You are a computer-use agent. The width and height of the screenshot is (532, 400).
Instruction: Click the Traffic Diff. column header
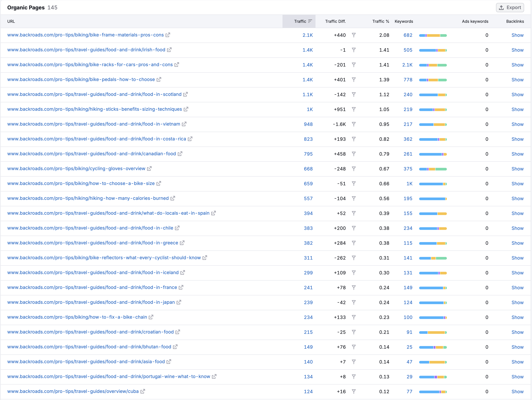(335, 21)
